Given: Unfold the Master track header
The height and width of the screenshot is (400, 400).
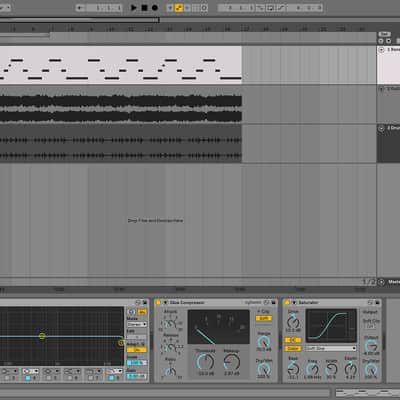Looking at the screenshot, I should point(381,282).
